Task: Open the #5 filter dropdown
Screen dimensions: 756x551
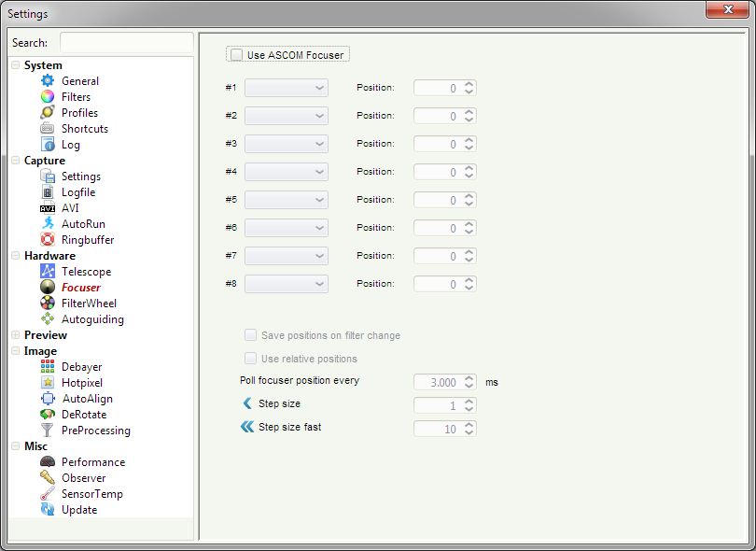Action: pos(287,200)
